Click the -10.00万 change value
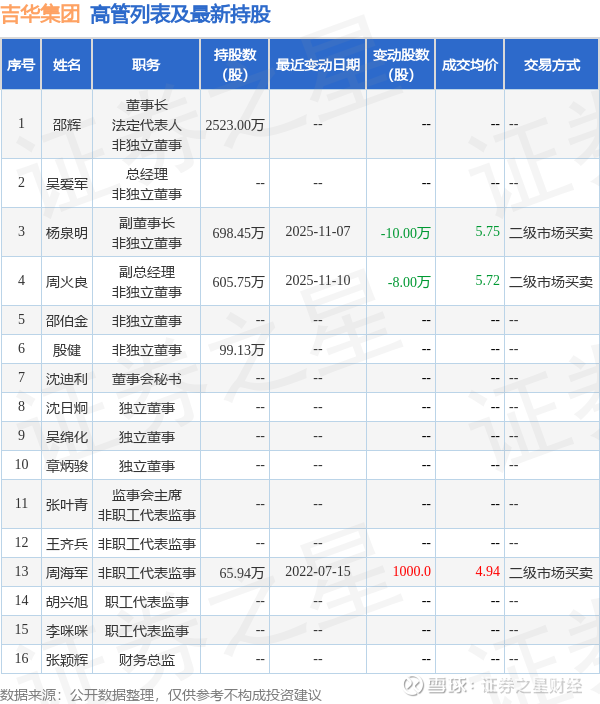600x704 pixels. (405, 233)
